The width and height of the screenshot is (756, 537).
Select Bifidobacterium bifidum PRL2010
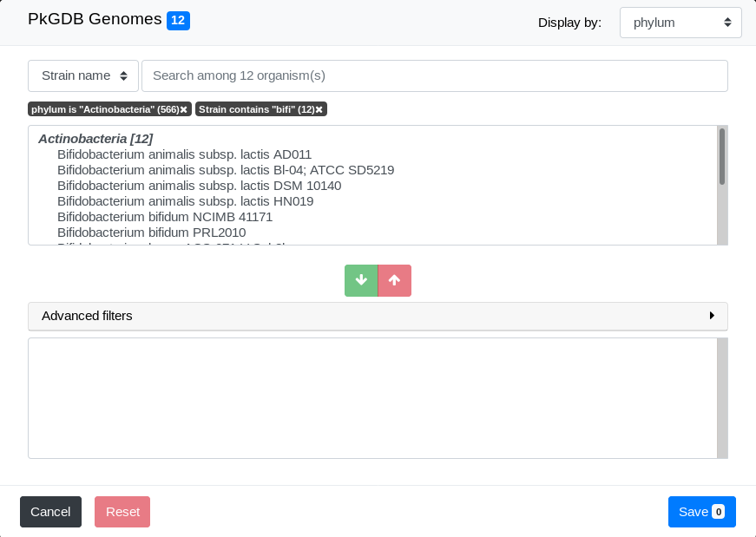coord(151,232)
